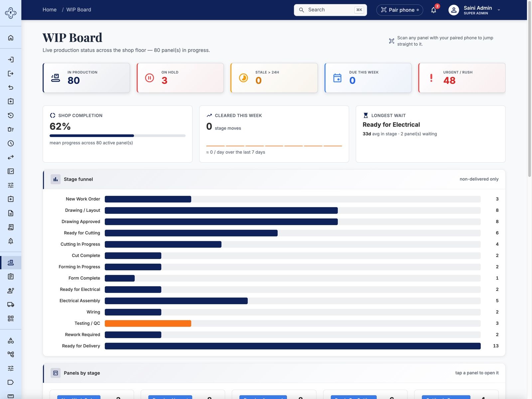Open the In Production card
This screenshot has height=399, width=532.
coord(86,78)
